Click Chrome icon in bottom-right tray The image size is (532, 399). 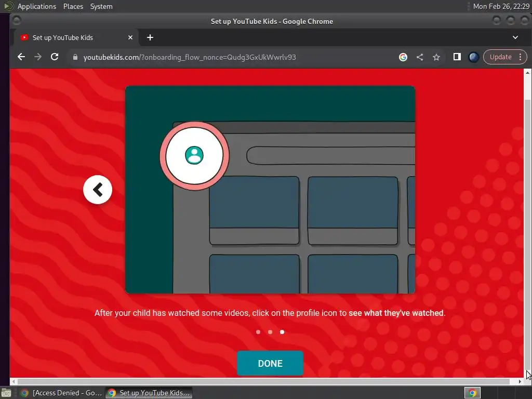[x=472, y=393]
